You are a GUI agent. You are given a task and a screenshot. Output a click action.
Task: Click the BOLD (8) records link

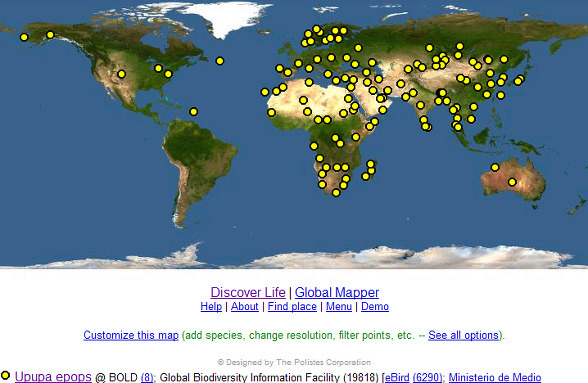(147, 377)
